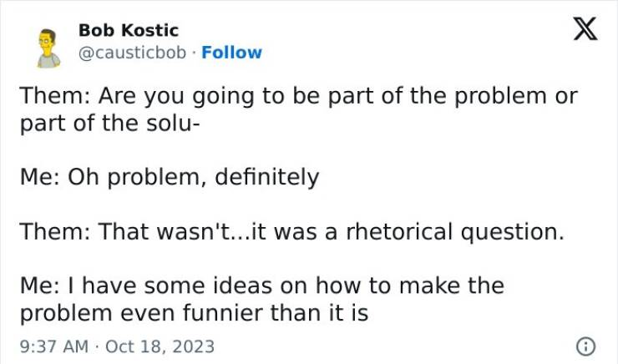
Task: Open the X logo in the corner
Action: [x=585, y=28]
